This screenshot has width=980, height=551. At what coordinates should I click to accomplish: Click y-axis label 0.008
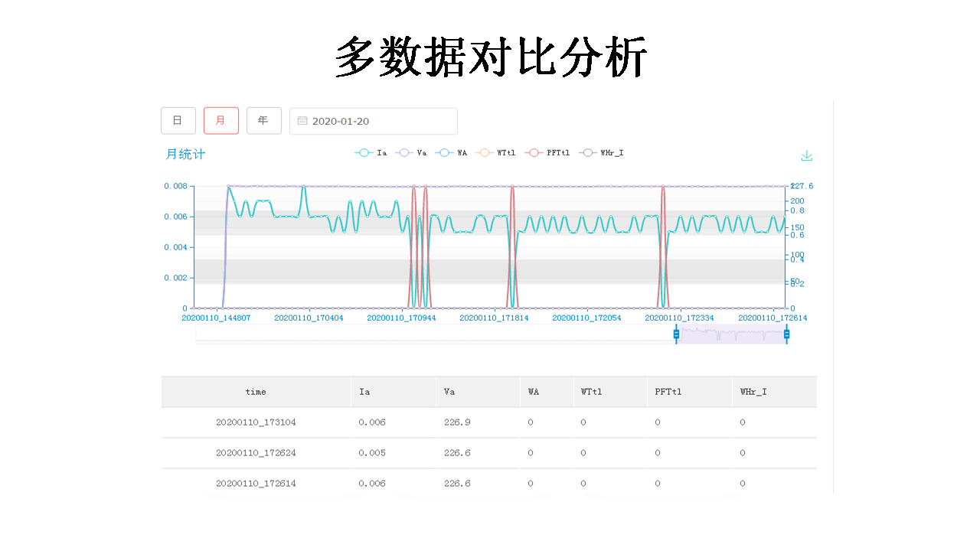[175, 186]
